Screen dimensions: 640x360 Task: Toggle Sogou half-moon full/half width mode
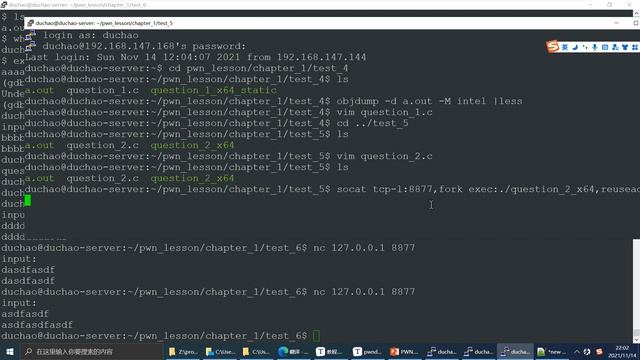tap(575, 47)
